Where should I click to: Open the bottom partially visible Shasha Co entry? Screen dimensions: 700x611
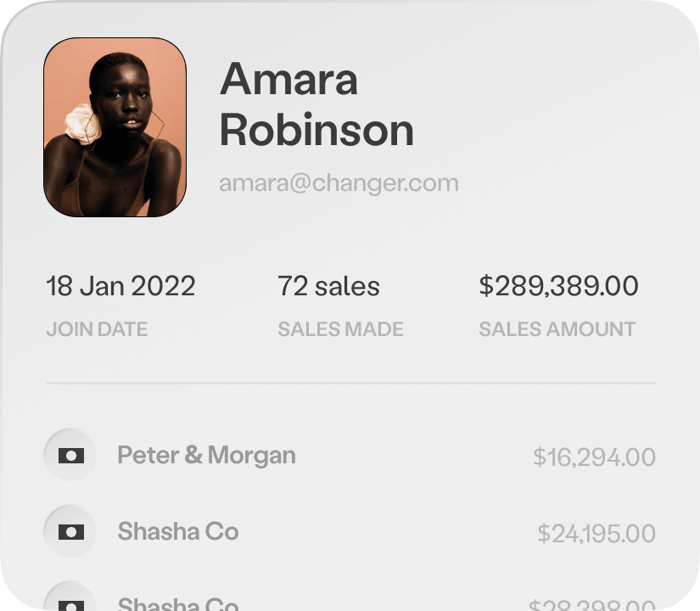(350, 598)
